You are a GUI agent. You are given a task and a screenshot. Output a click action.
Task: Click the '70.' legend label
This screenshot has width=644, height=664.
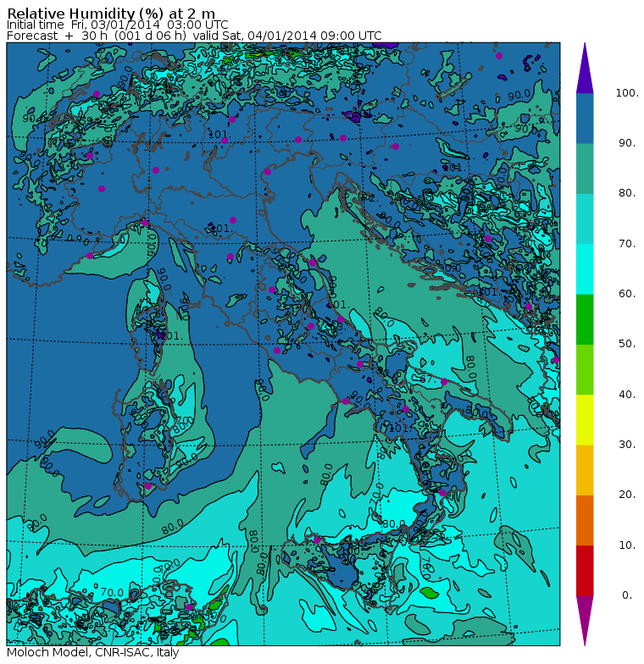tap(627, 244)
